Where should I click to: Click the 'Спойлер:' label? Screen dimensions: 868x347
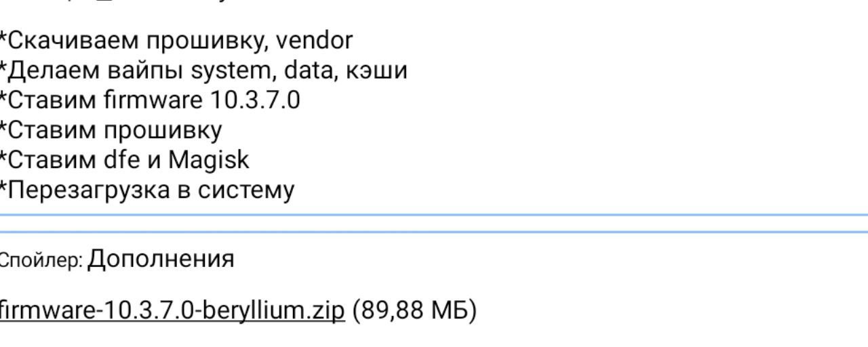pyautogui.click(x=41, y=261)
